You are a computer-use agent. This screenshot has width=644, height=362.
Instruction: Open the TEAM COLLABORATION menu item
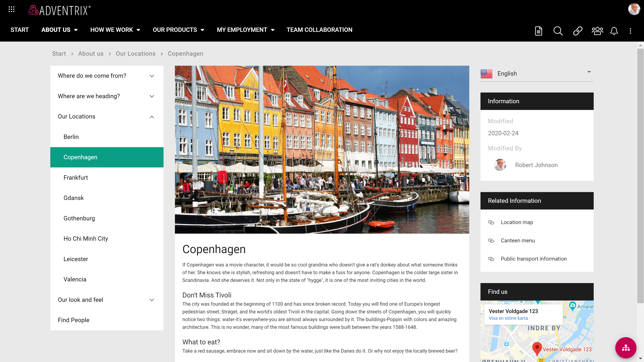pos(319,30)
